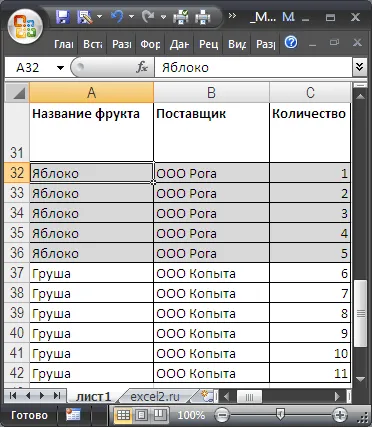Open the Рецензирование ribbon tab
372x427 pixels.
208,44
